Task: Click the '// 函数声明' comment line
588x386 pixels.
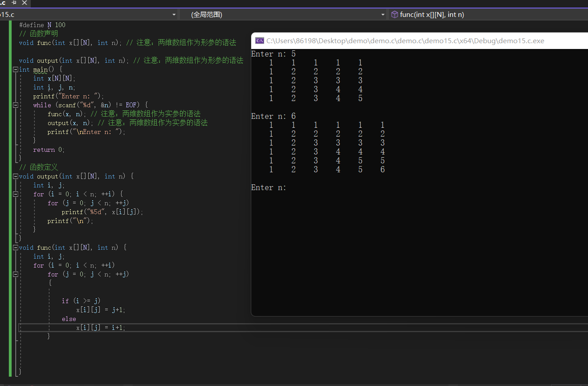Action: (x=39, y=34)
